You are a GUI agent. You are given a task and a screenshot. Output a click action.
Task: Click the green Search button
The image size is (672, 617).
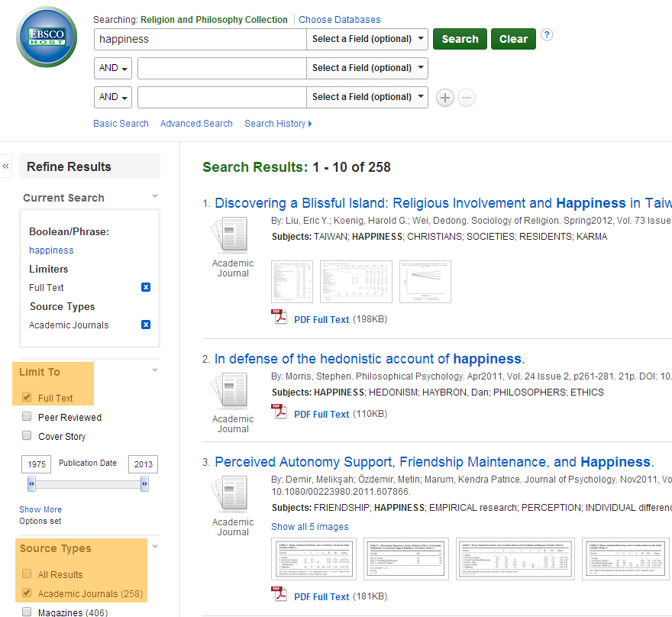[x=460, y=39]
